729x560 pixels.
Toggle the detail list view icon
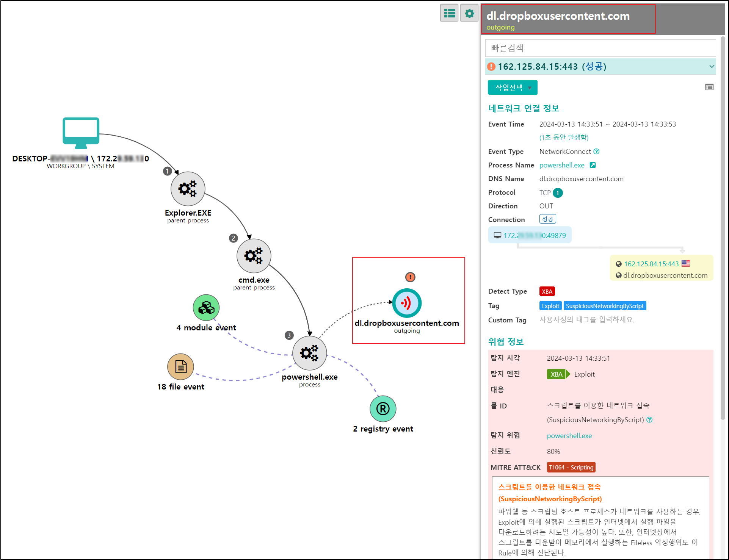(709, 88)
